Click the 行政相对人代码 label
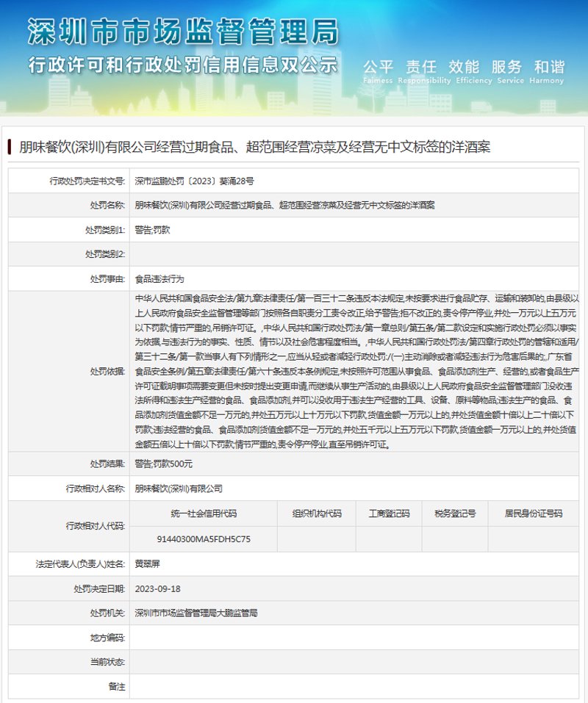 pos(95,526)
